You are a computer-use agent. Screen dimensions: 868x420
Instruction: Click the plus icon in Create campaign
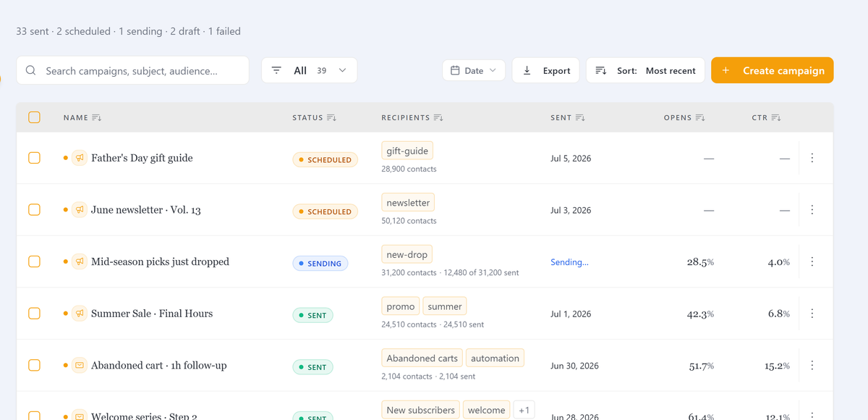(x=726, y=71)
